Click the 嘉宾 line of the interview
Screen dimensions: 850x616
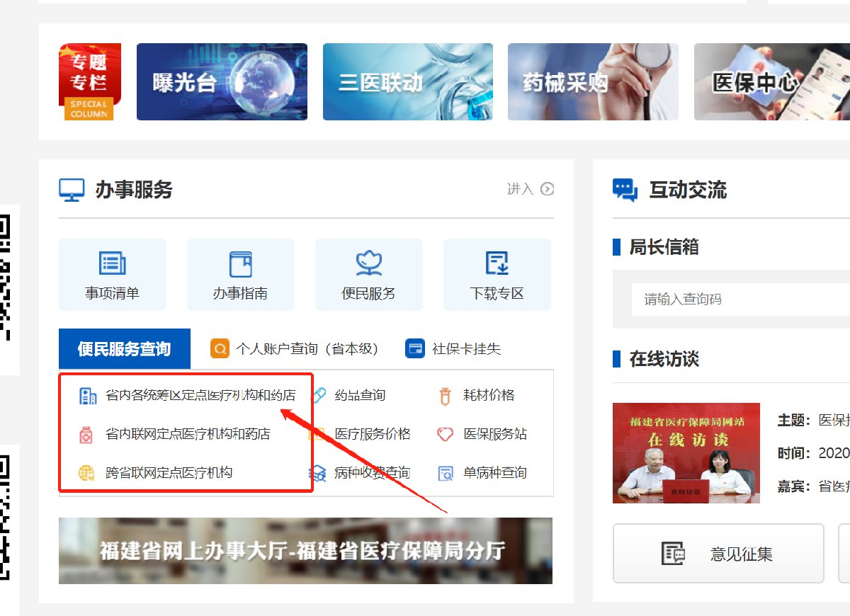click(813, 486)
